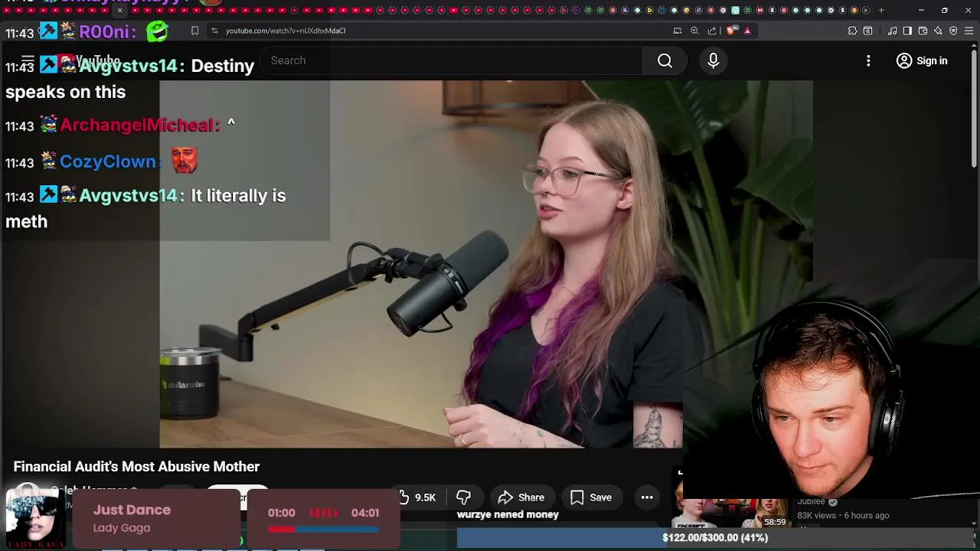Toggle the browser sidebar panel icon
Viewport: 980px width, 551px height.
(x=907, y=31)
